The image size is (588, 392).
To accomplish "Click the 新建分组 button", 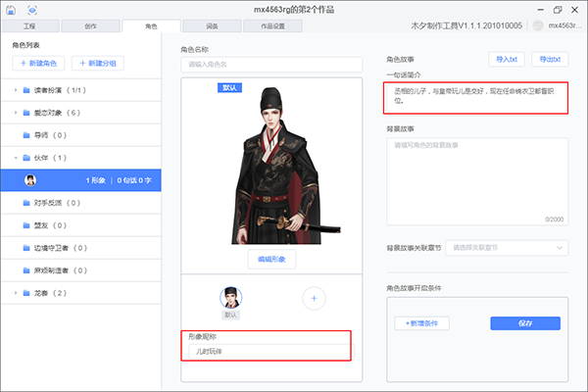I will [97, 64].
